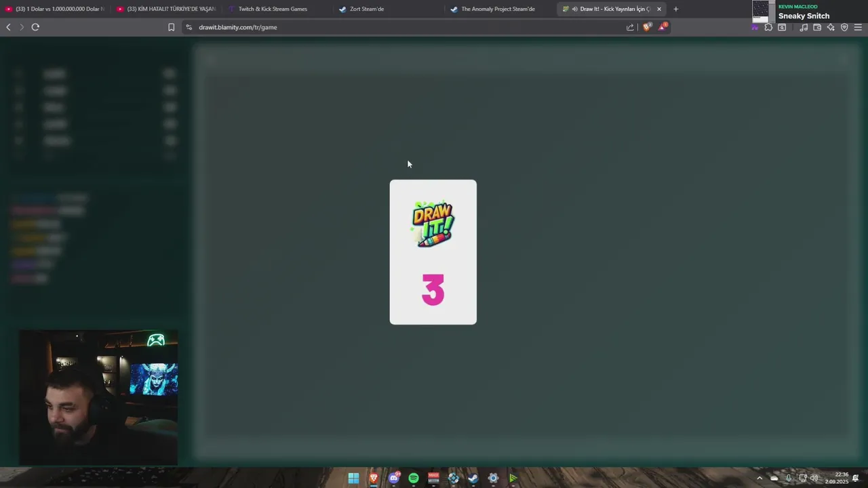Open the green arrow app in taskbar
868x488 pixels.
pyautogui.click(x=513, y=479)
